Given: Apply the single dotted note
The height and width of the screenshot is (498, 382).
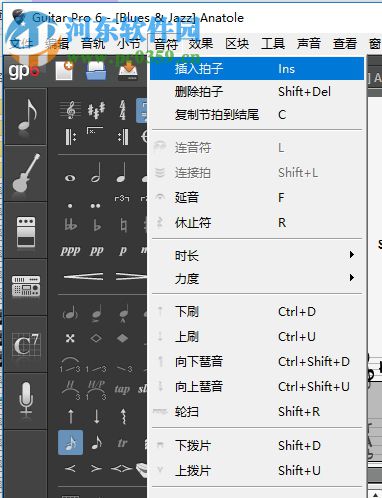Looking at the screenshot, I should pos(70,206).
